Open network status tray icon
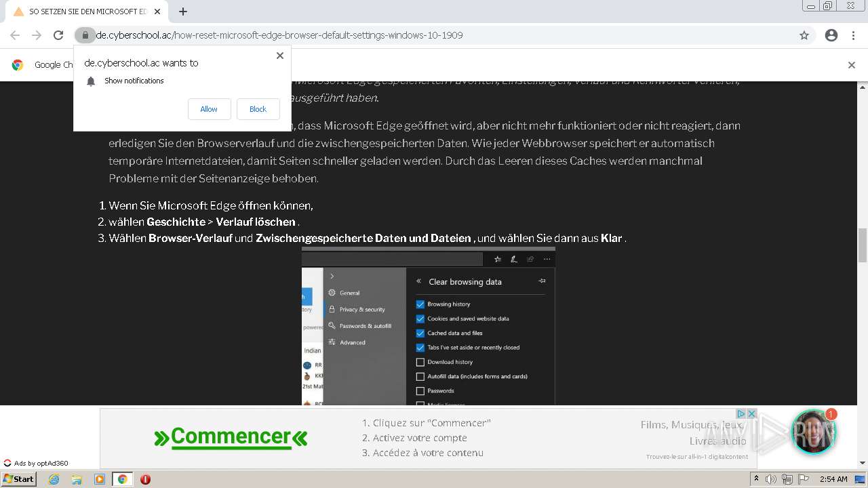 coord(787,479)
